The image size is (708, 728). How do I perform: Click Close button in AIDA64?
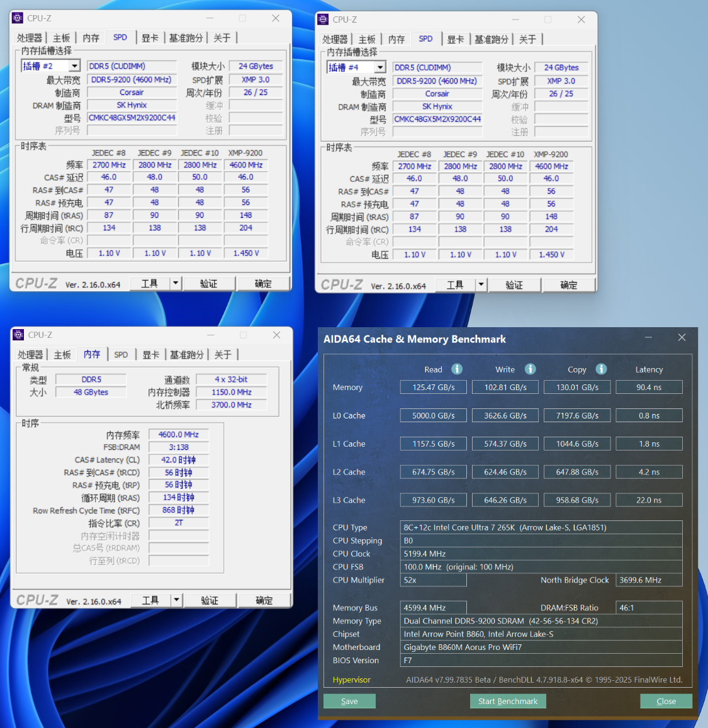pyautogui.click(x=666, y=701)
